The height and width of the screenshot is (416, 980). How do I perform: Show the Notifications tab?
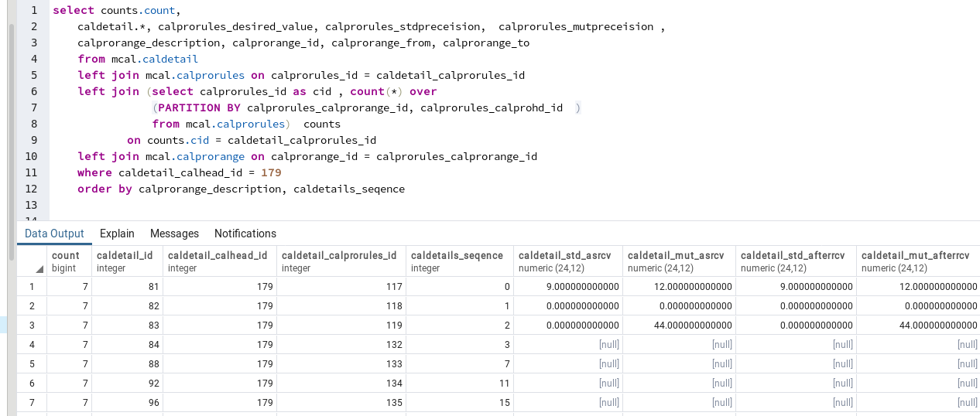click(x=245, y=234)
